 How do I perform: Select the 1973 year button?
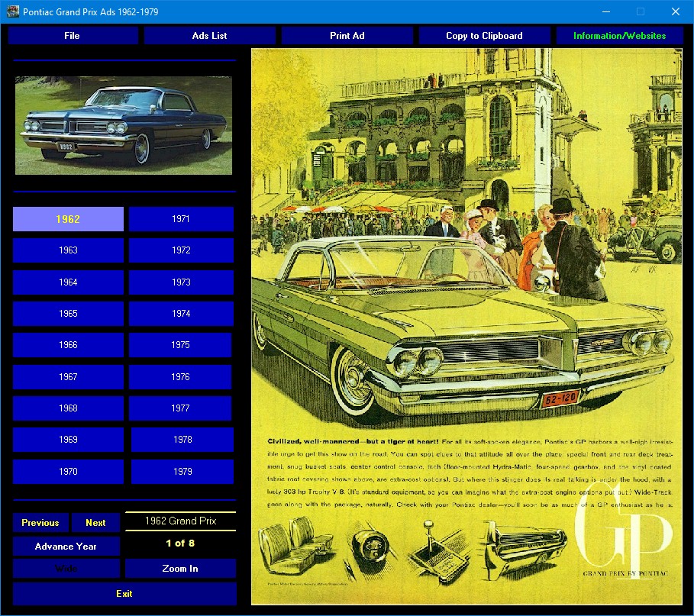[181, 282]
